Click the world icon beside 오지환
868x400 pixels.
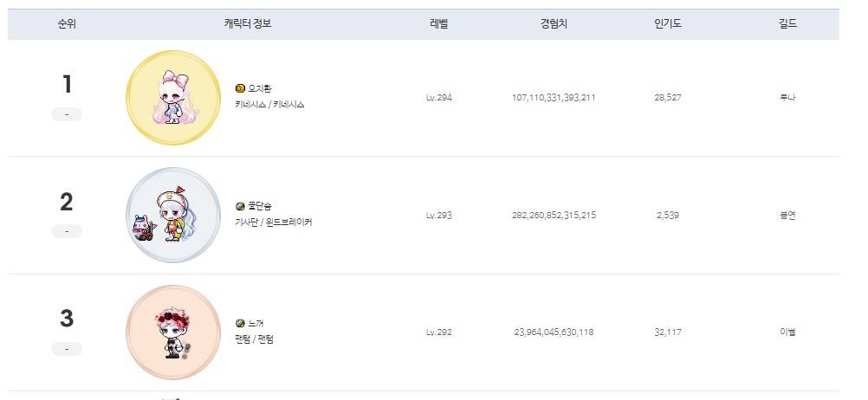[240, 88]
